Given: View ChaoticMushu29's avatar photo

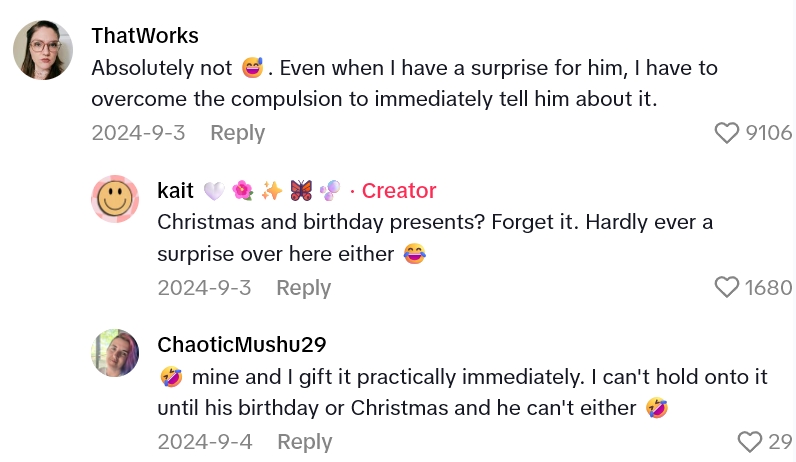Looking at the screenshot, I should [115, 353].
